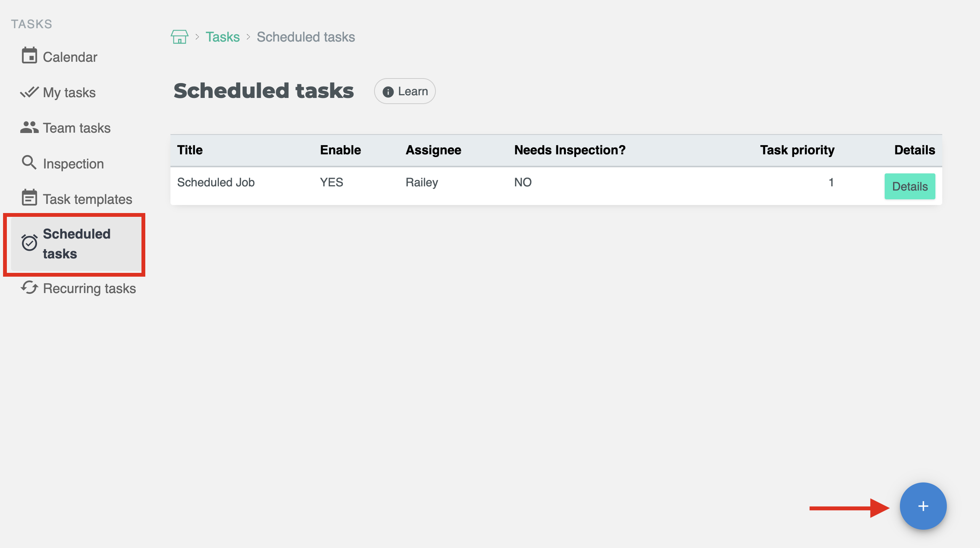980x548 pixels.
Task: Click the Details column header
Action: [x=914, y=150]
